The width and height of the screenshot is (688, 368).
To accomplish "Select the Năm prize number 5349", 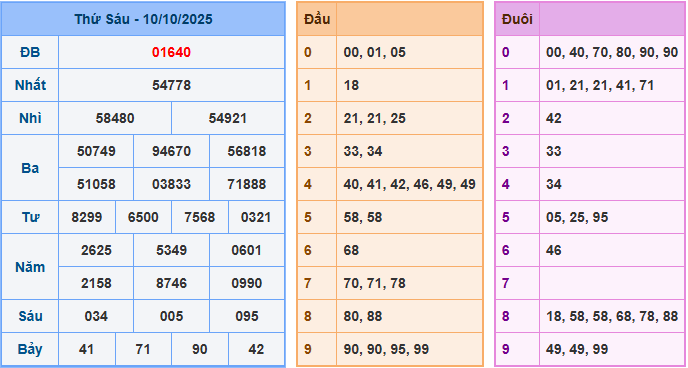I will tap(172, 250).
